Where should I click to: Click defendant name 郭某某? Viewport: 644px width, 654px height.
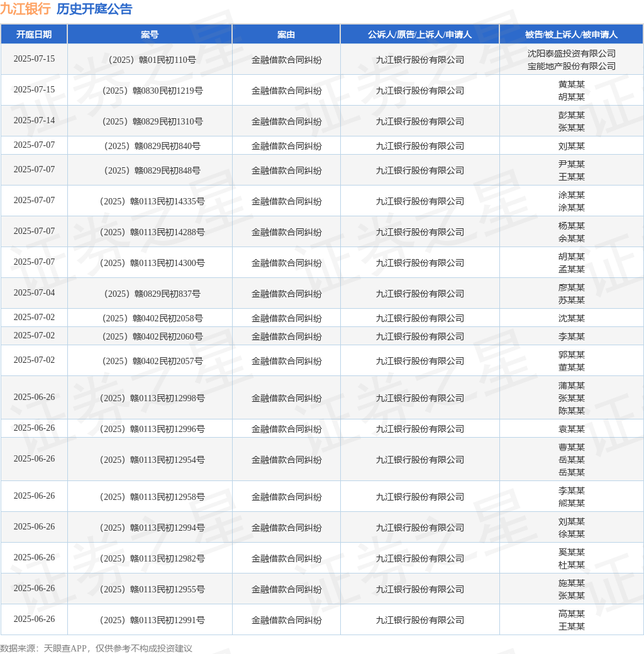(x=572, y=355)
